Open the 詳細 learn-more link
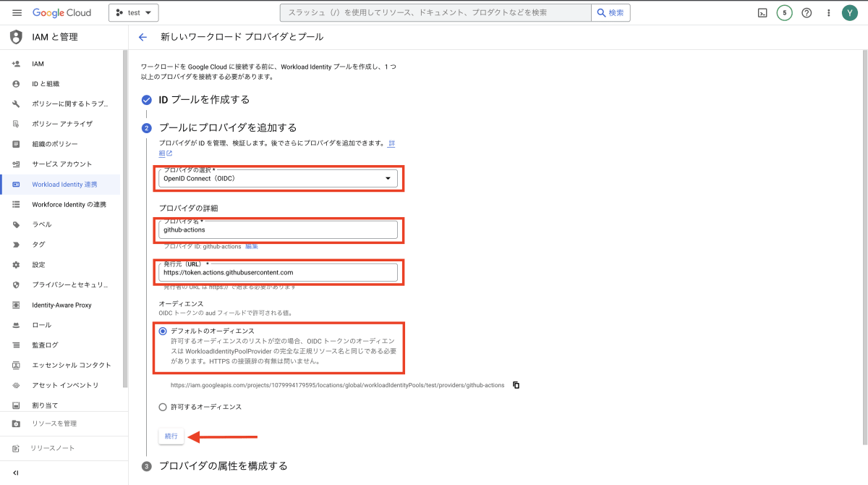The image size is (868, 485). pos(392,143)
